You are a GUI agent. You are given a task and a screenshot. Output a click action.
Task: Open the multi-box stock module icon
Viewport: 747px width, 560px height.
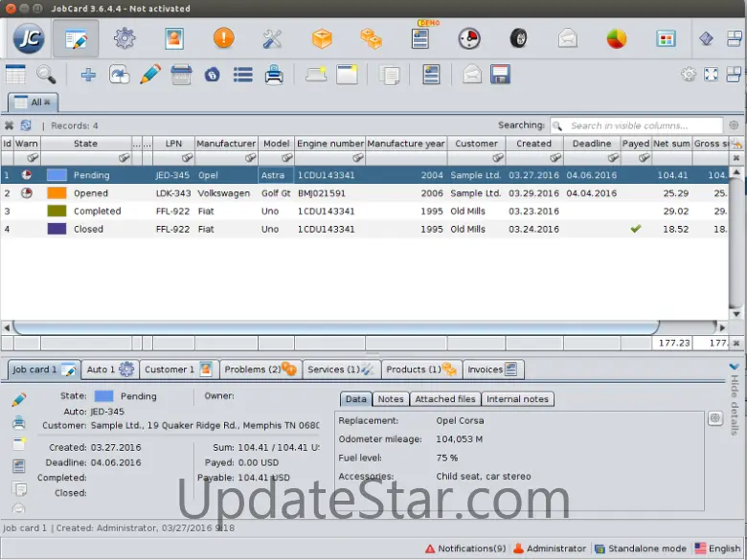(x=372, y=38)
